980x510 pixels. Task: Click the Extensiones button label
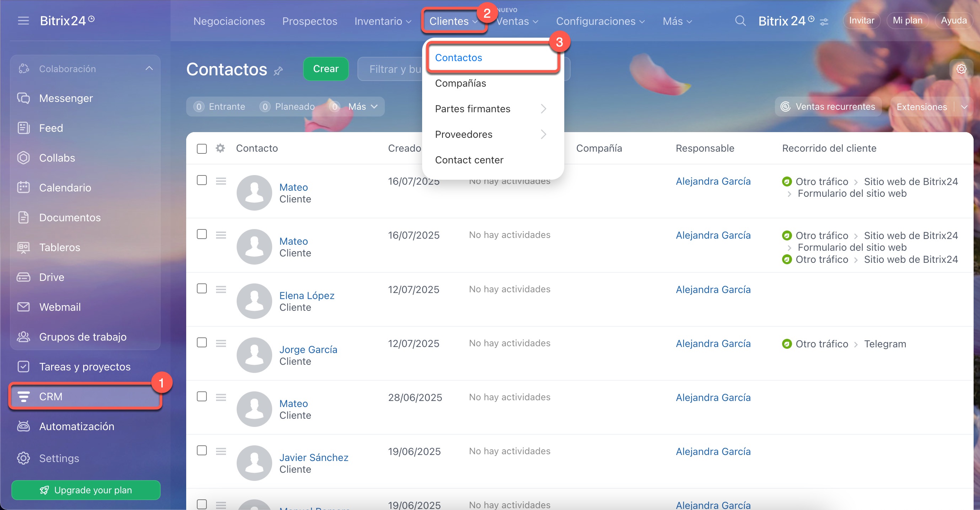(x=921, y=107)
